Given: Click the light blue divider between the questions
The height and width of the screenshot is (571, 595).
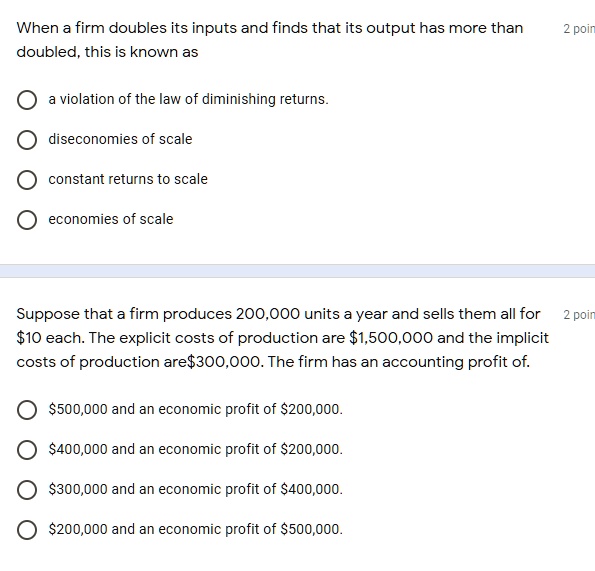Looking at the screenshot, I should [298, 271].
